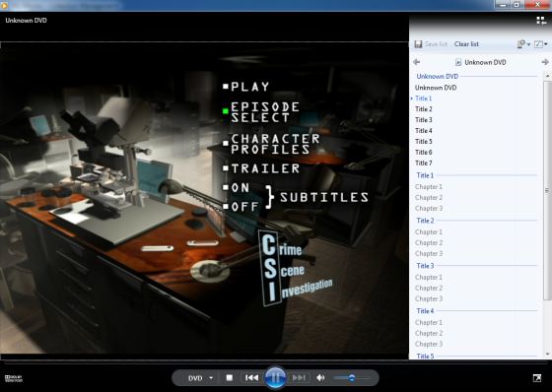This screenshot has height=392, width=552.
Task: Stop DVD playback
Action: tap(229, 377)
